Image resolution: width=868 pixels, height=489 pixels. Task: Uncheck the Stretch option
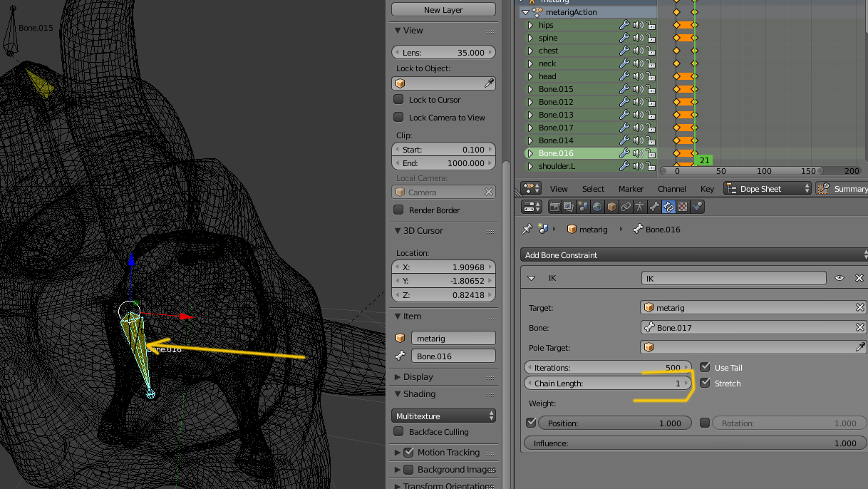point(705,384)
